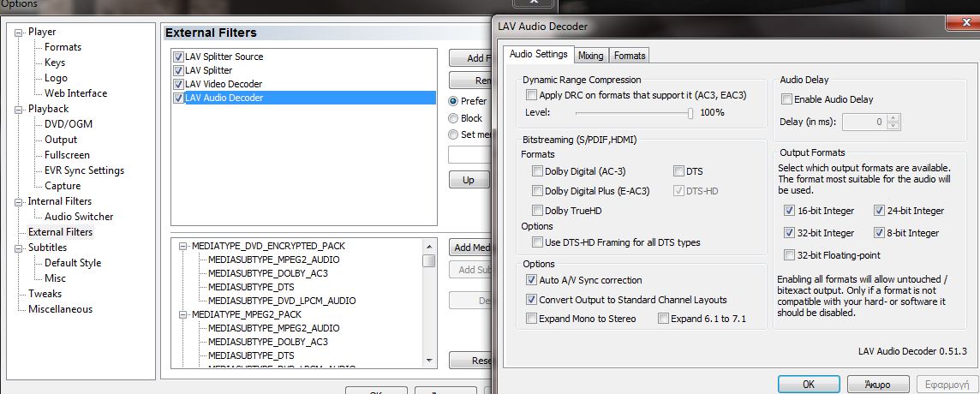Click scroll down arrow in media type list
Viewport: 980px width, 394px height.
pyautogui.click(x=428, y=361)
